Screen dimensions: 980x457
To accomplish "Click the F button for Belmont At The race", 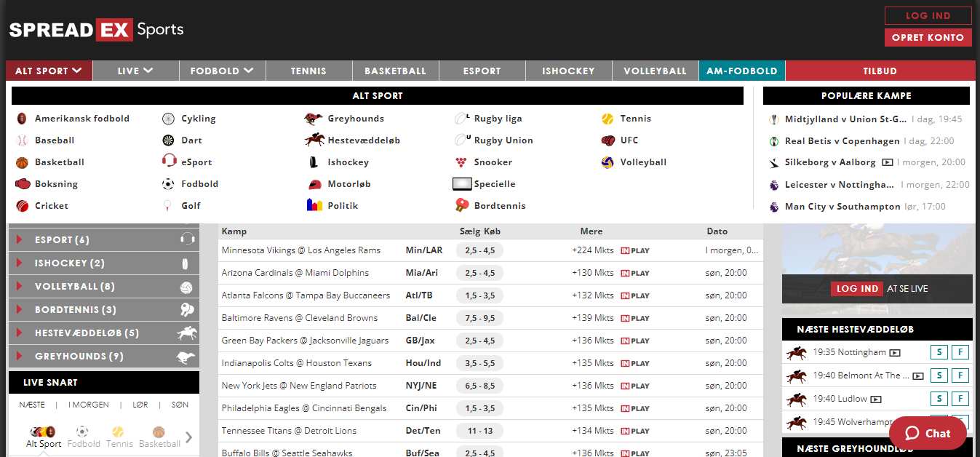I will [x=960, y=375].
